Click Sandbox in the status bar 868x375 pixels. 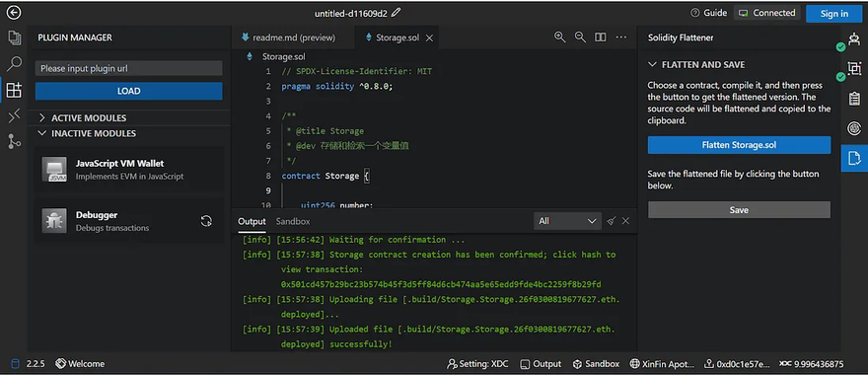pos(596,364)
